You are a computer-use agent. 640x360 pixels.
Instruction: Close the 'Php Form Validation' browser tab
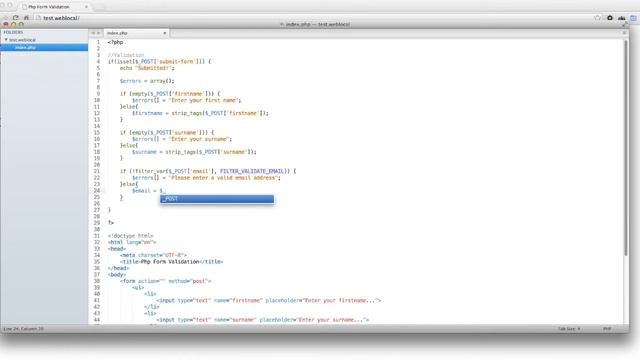pos(86,7)
